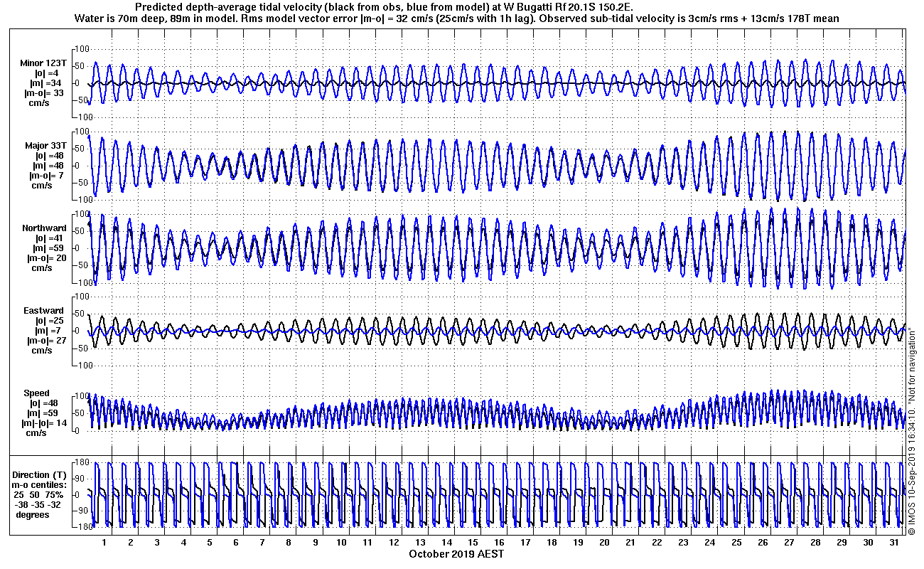Viewport: 924px width, 569px height.
Task: Click the 'Speed' panel label
Action: pyautogui.click(x=37, y=393)
